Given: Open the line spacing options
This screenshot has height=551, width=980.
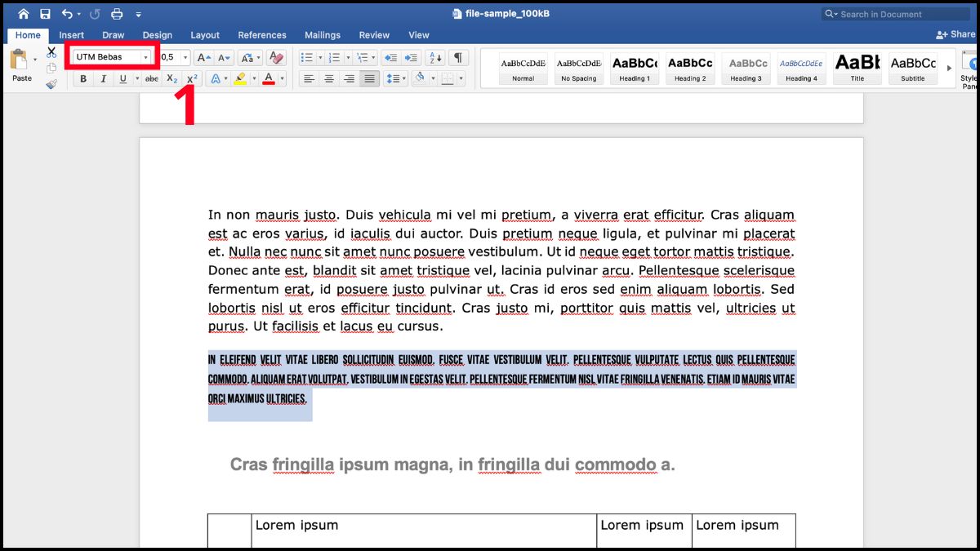Looking at the screenshot, I should [x=396, y=79].
